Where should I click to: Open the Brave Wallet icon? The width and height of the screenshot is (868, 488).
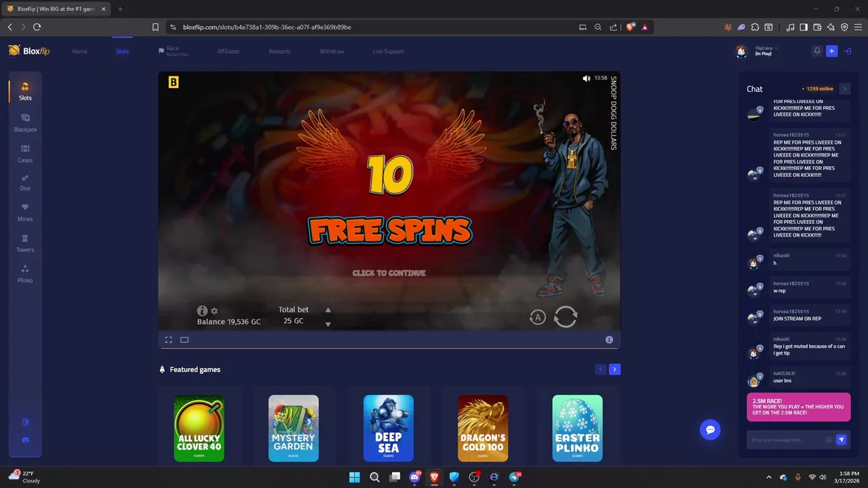[x=817, y=27]
